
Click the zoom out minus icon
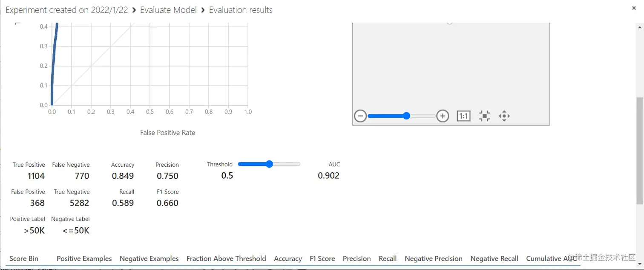point(360,116)
